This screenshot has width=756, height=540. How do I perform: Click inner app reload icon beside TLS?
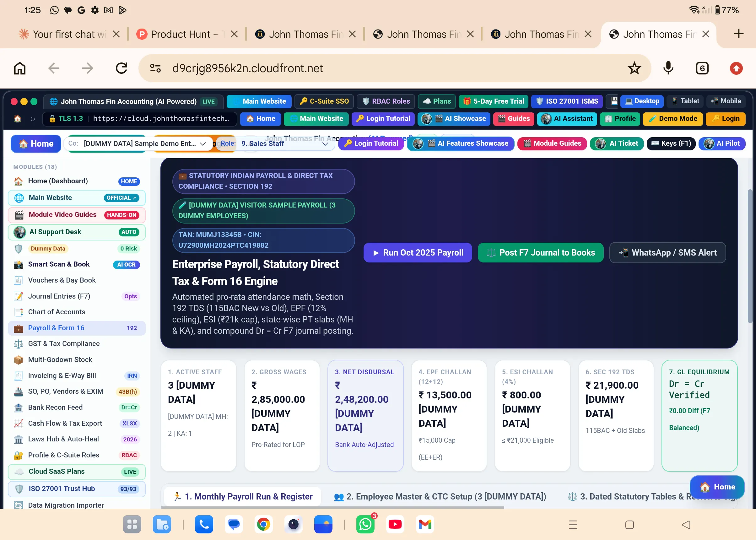33,119
